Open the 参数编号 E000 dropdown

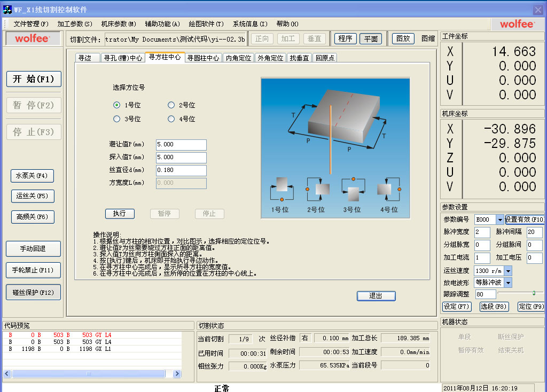click(499, 219)
